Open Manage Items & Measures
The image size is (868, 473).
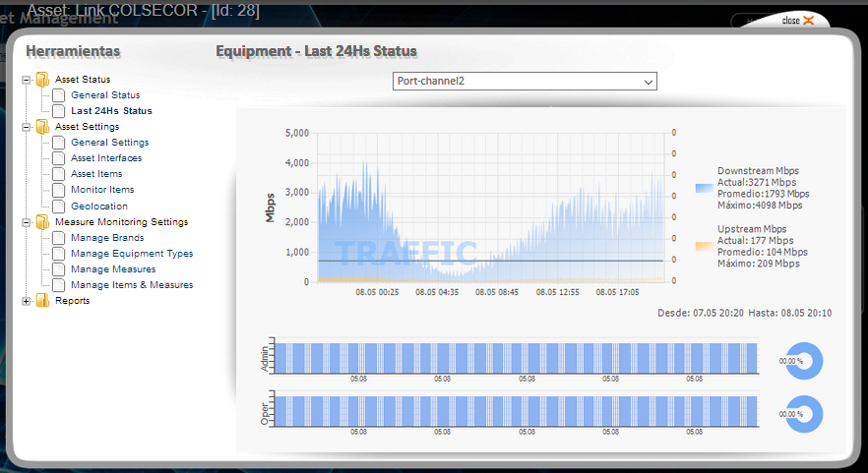132,285
